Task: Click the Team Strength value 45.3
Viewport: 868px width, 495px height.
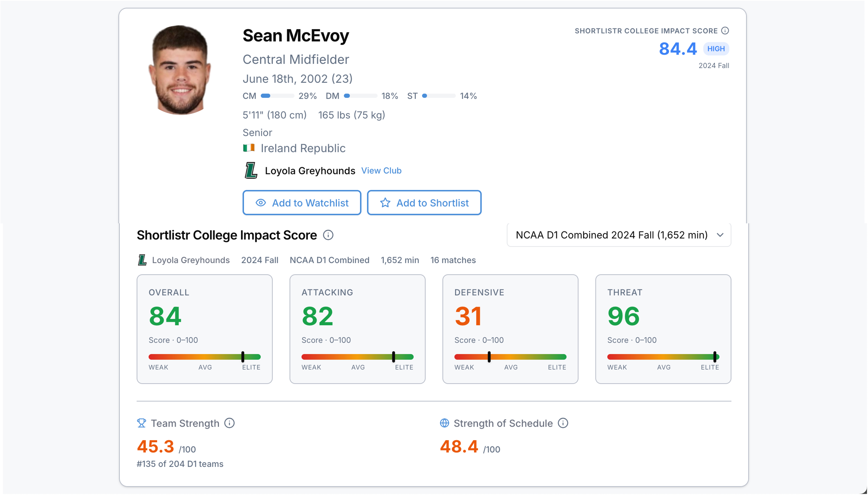Action: pyautogui.click(x=156, y=446)
